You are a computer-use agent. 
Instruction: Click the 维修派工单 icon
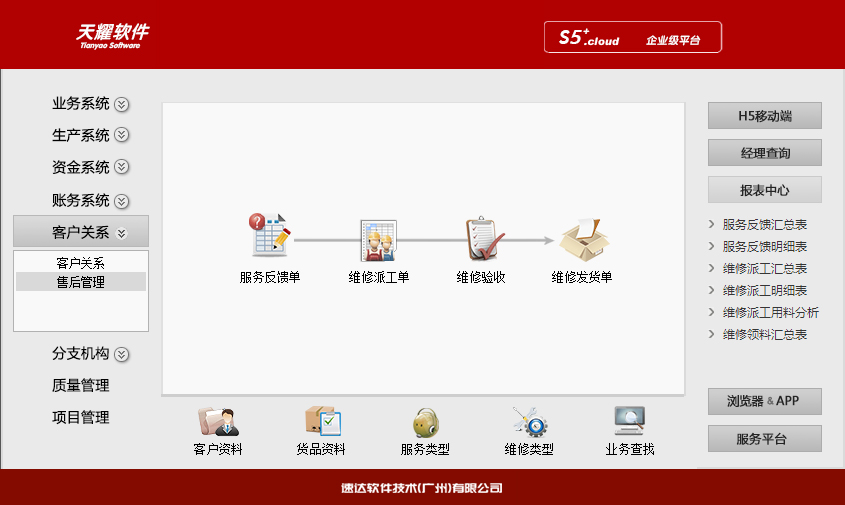pos(378,241)
